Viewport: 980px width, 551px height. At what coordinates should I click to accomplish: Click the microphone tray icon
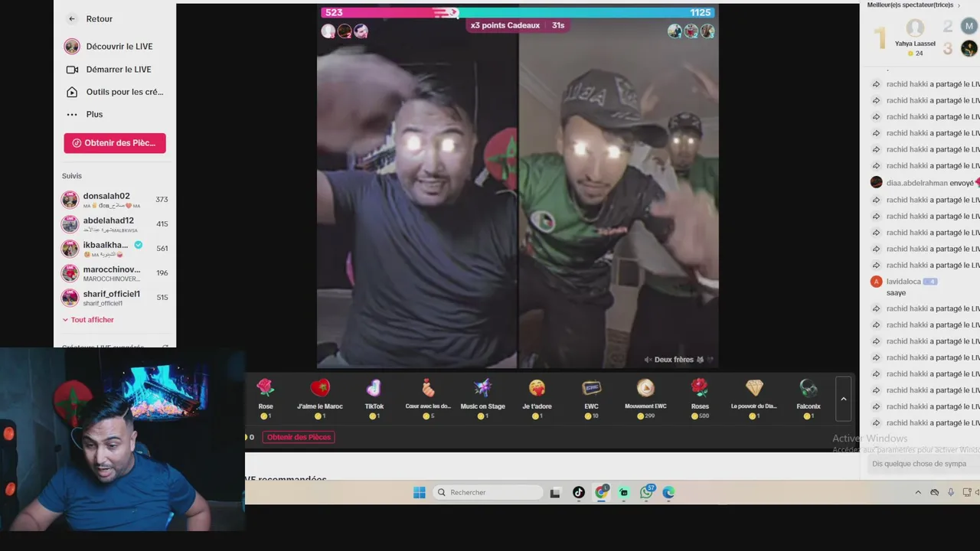(950, 493)
